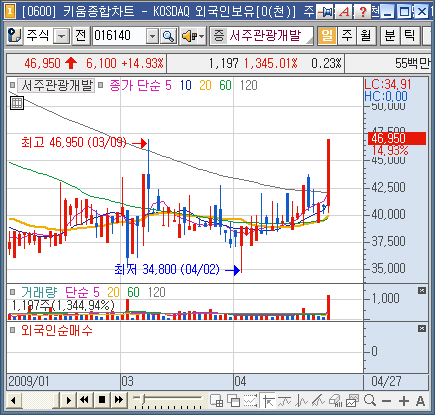This screenshot has height=415, width=435.
Task: Click the chart zoom slider handle
Action: (x=144, y=398)
